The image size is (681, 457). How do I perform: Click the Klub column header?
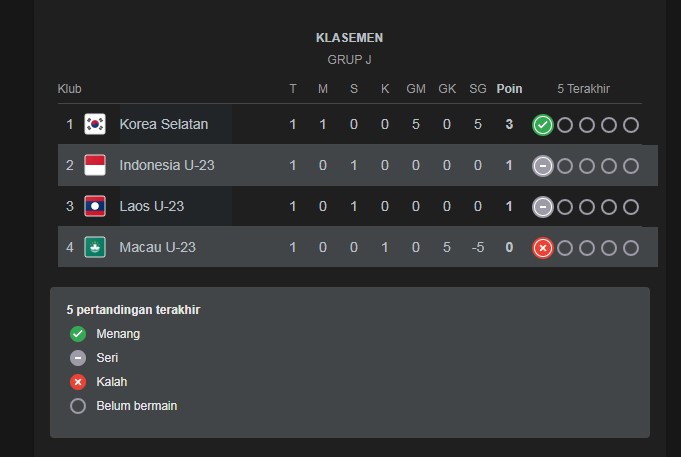69,89
